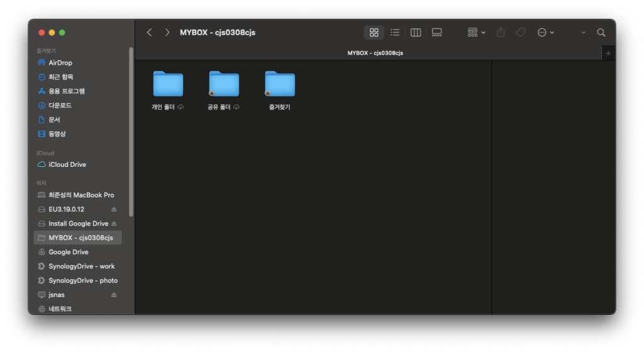Switch to gallery view
The width and height of the screenshot is (644, 352).
(437, 32)
